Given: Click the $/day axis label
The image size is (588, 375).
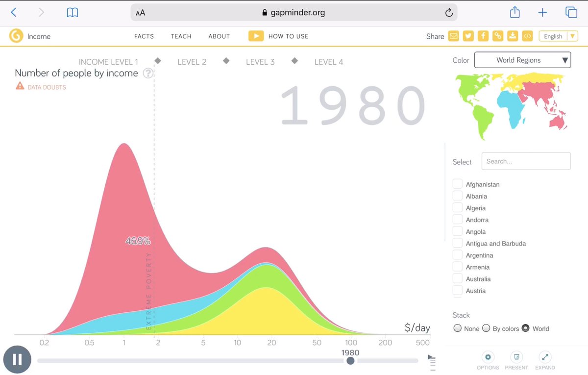Looking at the screenshot, I should coord(417,328).
